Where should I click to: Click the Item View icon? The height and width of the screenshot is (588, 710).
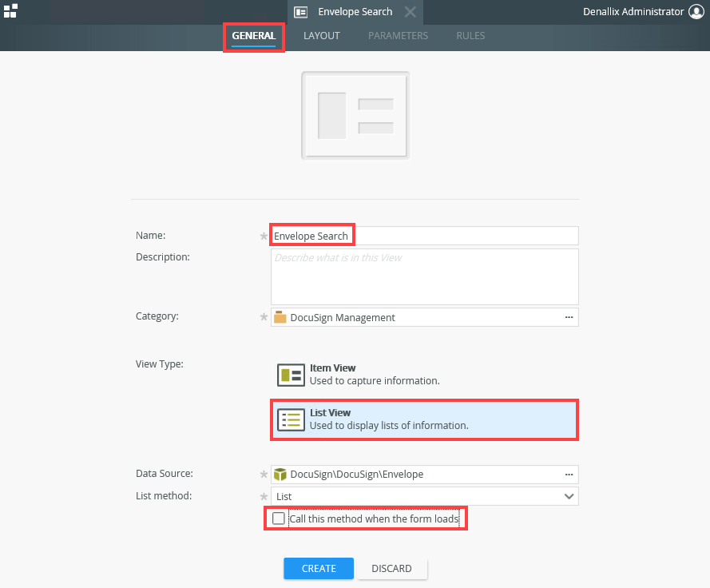[291, 375]
